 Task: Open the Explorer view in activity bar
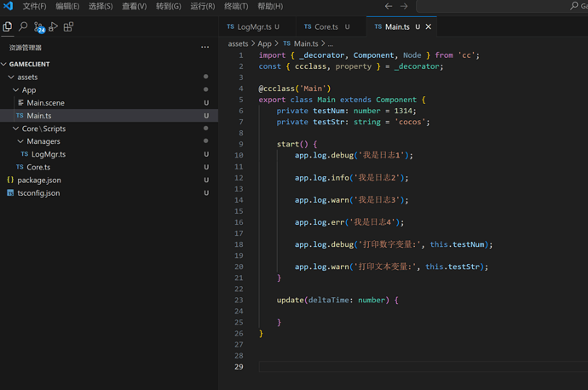tap(8, 27)
